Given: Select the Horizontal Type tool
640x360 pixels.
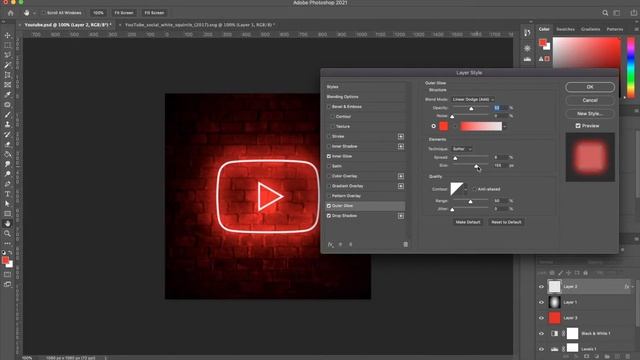Looking at the screenshot, I should click(7, 194).
